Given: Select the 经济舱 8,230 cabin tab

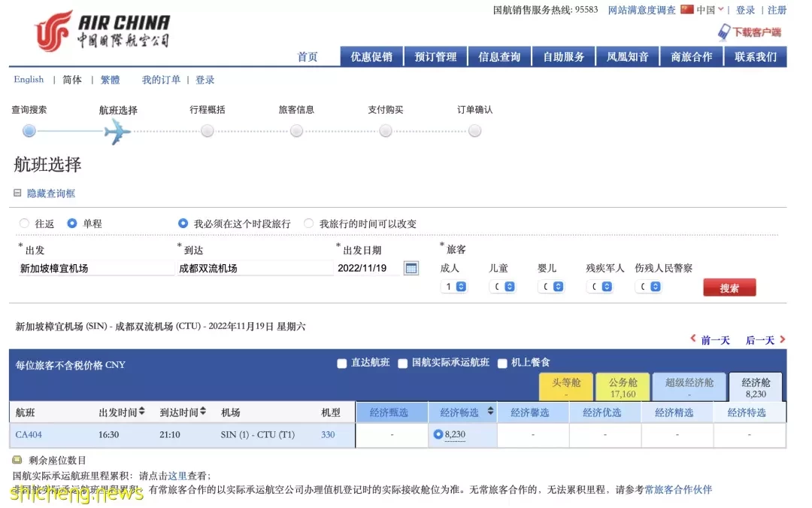Looking at the screenshot, I should pos(756,388).
